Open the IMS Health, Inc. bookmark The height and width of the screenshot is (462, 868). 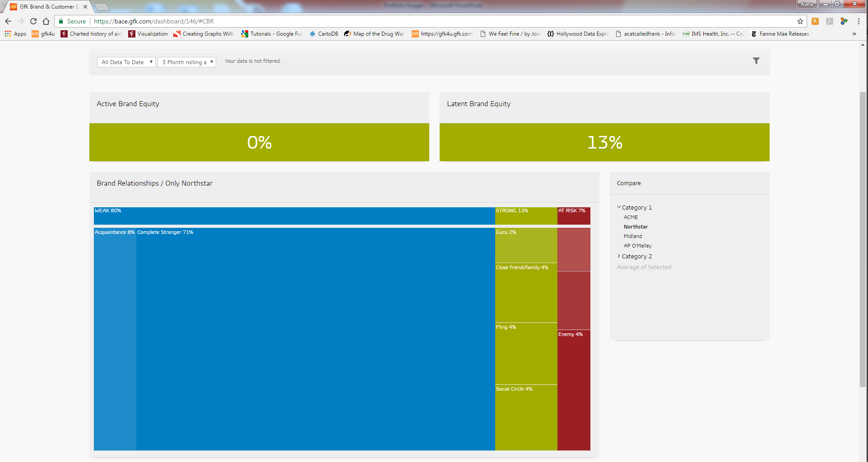click(x=713, y=34)
